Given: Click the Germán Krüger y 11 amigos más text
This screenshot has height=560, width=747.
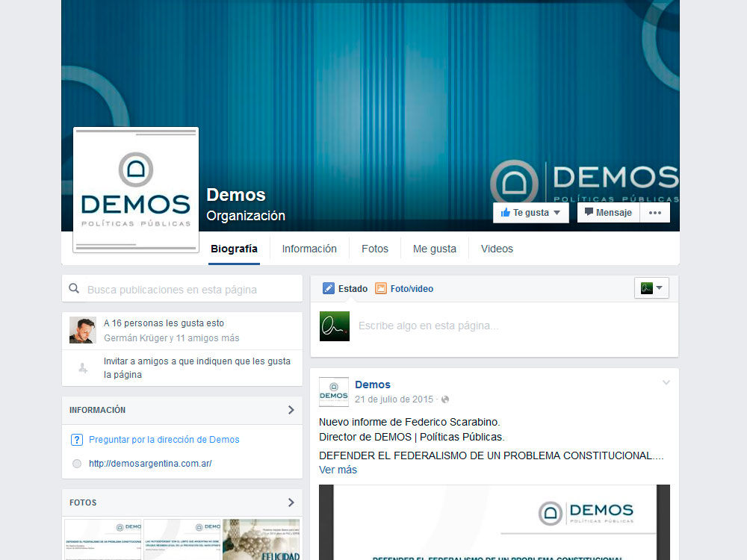Looking at the screenshot, I should 172,338.
